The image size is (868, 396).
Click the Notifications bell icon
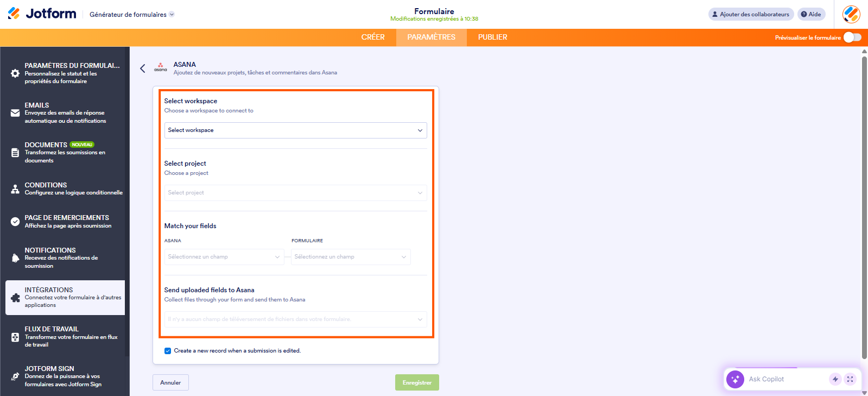15,258
